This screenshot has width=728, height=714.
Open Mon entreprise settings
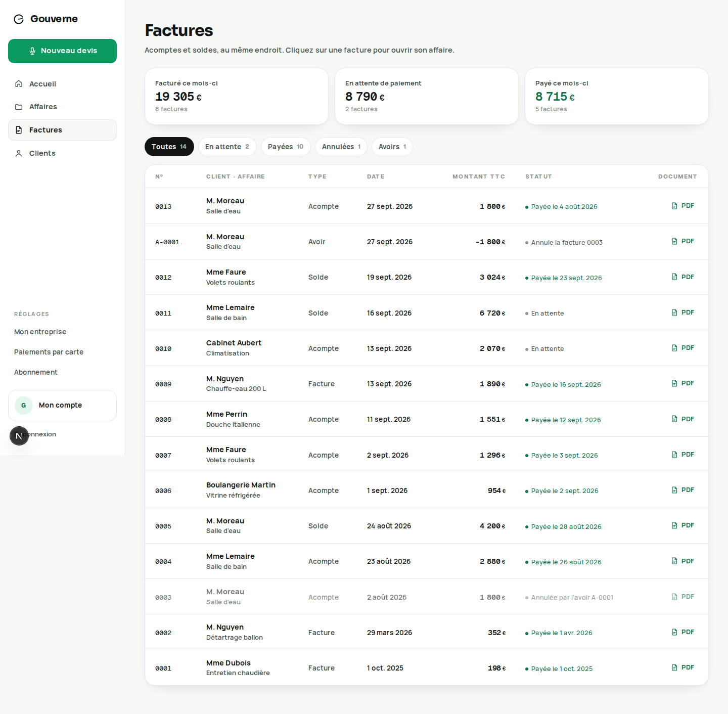click(x=40, y=332)
